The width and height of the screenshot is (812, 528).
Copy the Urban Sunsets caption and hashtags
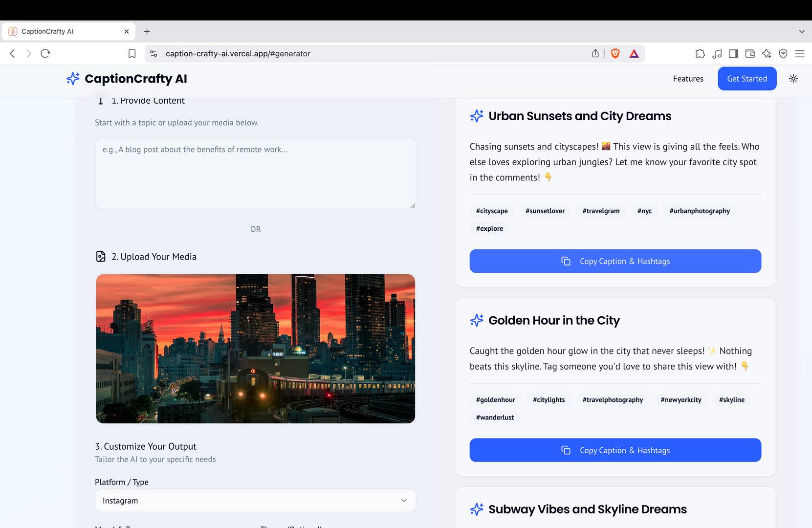coord(615,261)
